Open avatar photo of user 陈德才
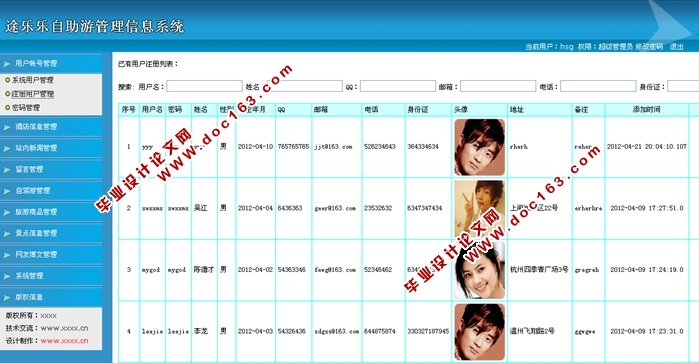The width and height of the screenshot is (699, 363). [480, 270]
